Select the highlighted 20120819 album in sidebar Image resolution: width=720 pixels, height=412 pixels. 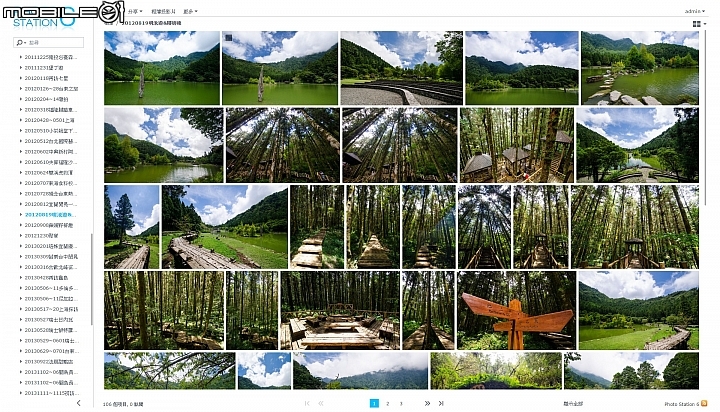pyautogui.click(x=51, y=214)
